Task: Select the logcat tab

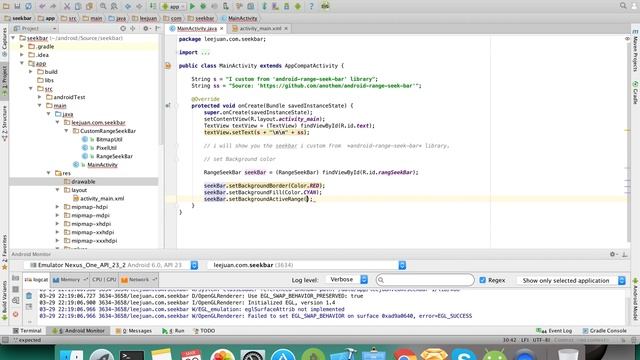Action: coord(36,280)
